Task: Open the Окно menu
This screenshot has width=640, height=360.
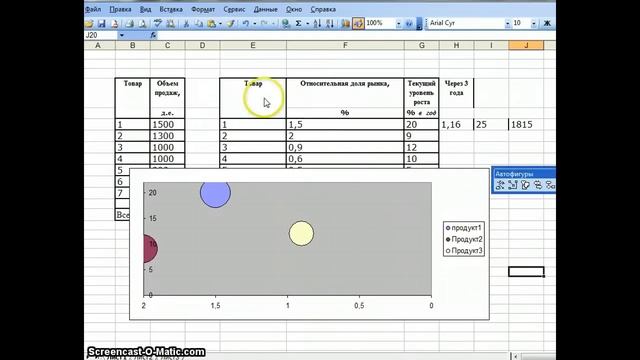Action: 294,9
